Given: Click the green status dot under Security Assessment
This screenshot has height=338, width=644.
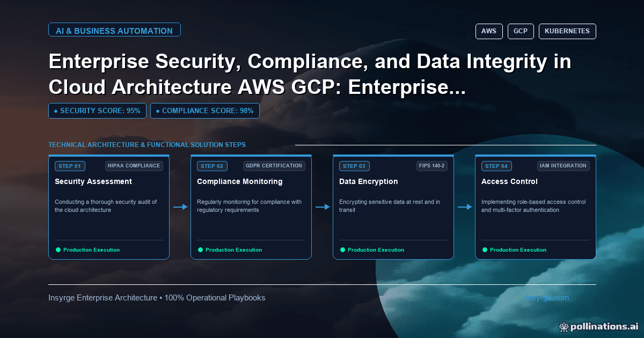Looking at the screenshot, I should tap(58, 249).
